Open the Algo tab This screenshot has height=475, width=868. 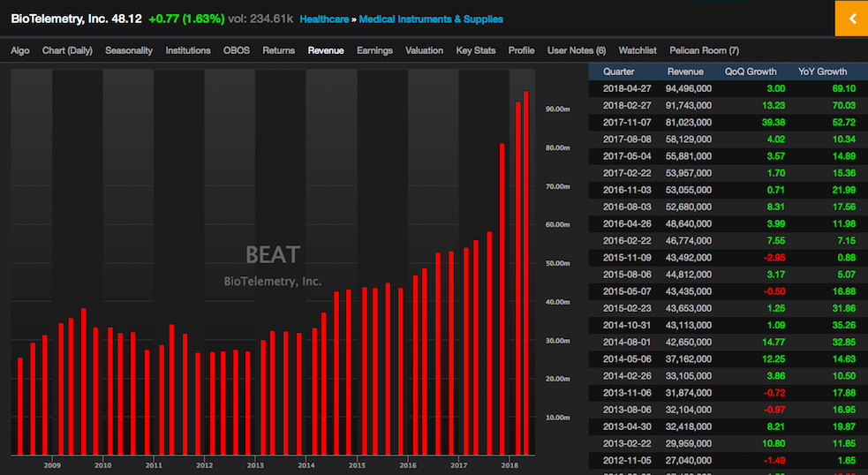20,50
